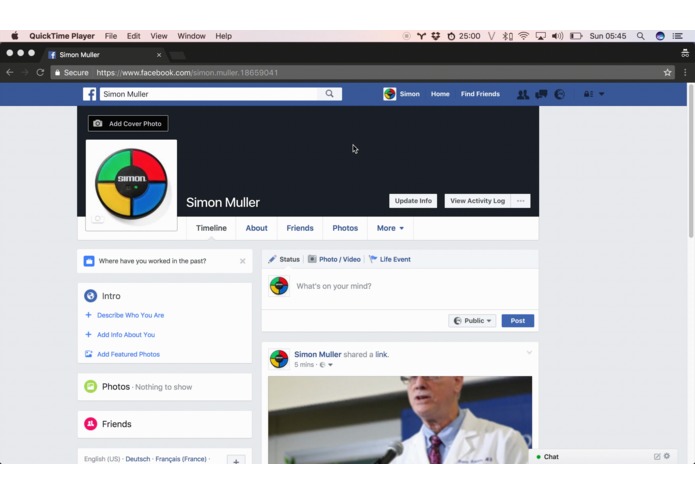The width and height of the screenshot is (695, 494).
Task: Click Find Friends in header
Action: click(480, 94)
